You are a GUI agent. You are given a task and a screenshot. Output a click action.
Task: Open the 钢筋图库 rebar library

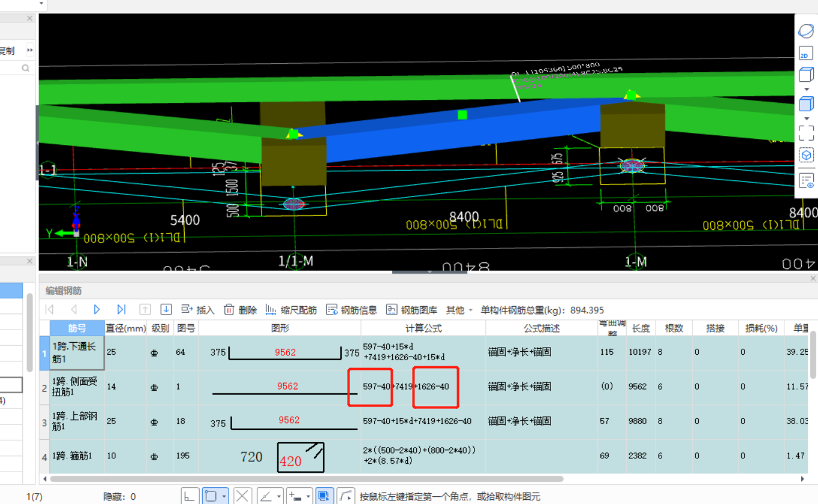[x=411, y=310]
